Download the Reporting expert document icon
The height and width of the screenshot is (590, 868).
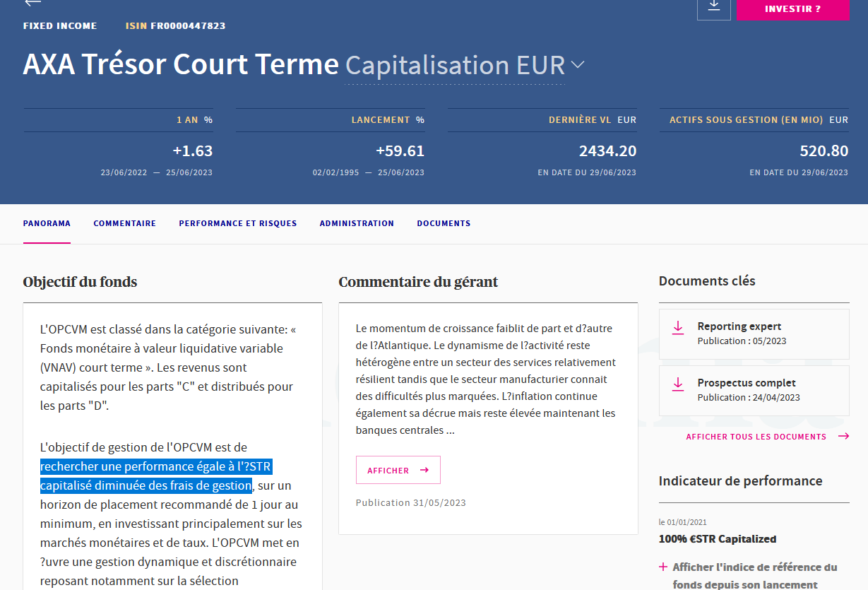click(678, 328)
